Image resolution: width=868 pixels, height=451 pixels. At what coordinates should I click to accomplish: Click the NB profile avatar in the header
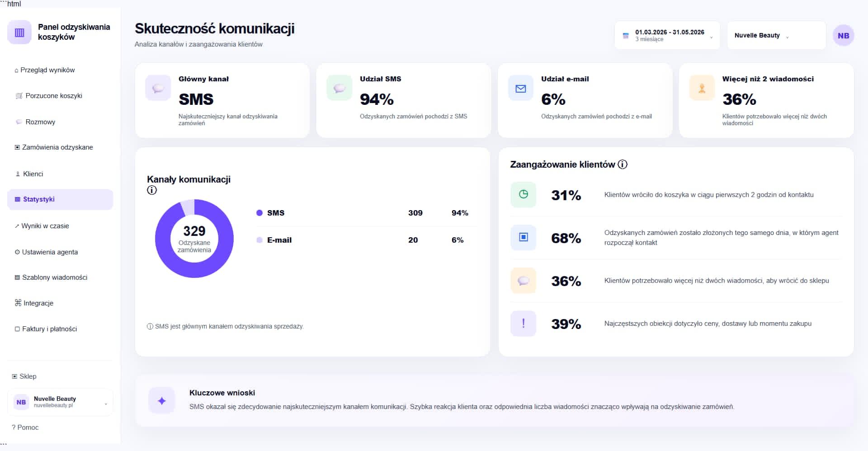pyautogui.click(x=843, y=36)
